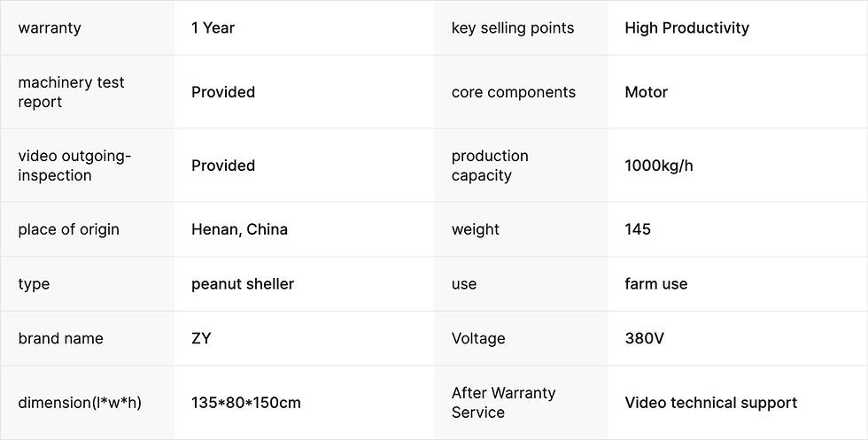Select the '1 Year' warranty value

[x=213, y=27]
